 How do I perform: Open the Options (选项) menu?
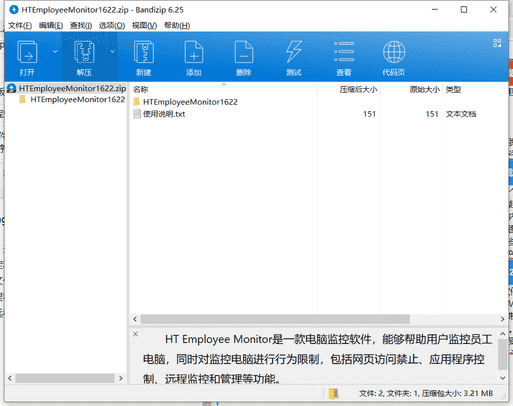tap(112, 26)
